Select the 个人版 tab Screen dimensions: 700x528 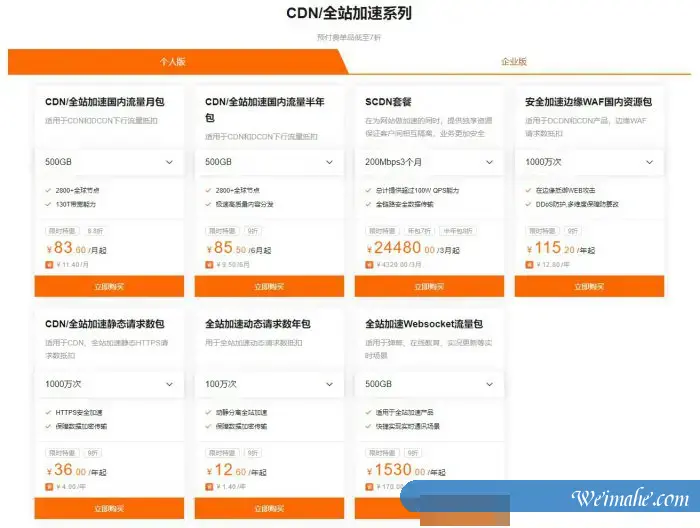click(173, 62)
